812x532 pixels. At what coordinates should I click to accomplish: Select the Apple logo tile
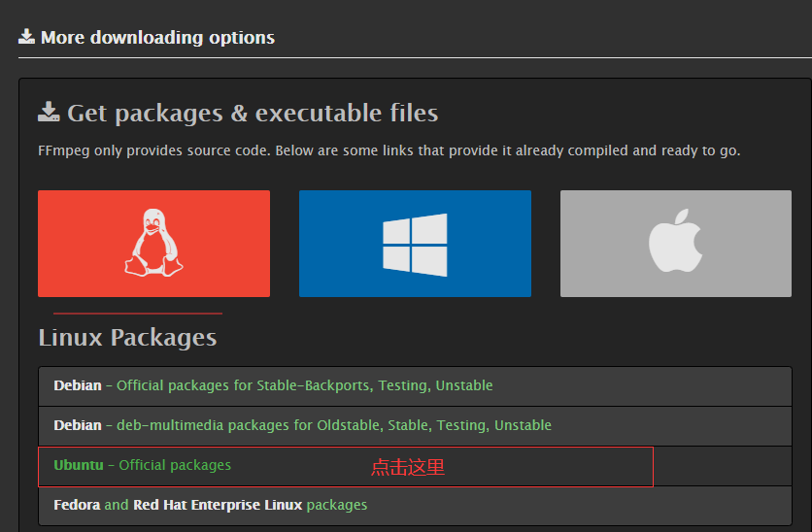pyautogui.click(x=676, y=244)
